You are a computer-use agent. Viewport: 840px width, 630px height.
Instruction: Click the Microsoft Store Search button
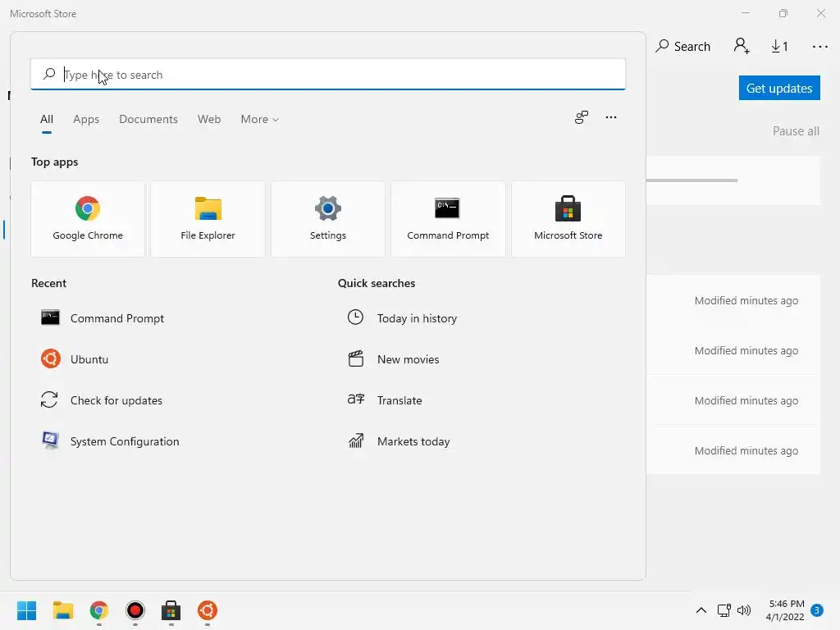[682, 47]
